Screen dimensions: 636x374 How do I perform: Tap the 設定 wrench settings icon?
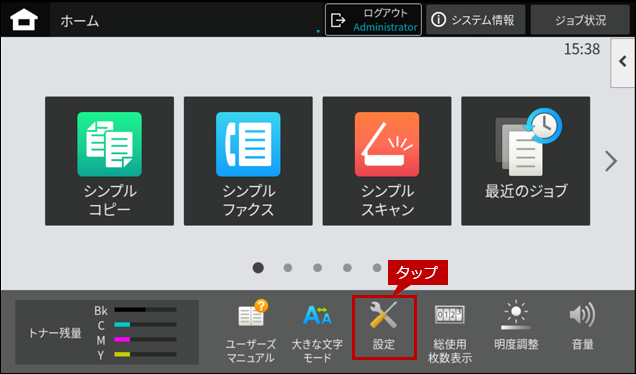384,327
